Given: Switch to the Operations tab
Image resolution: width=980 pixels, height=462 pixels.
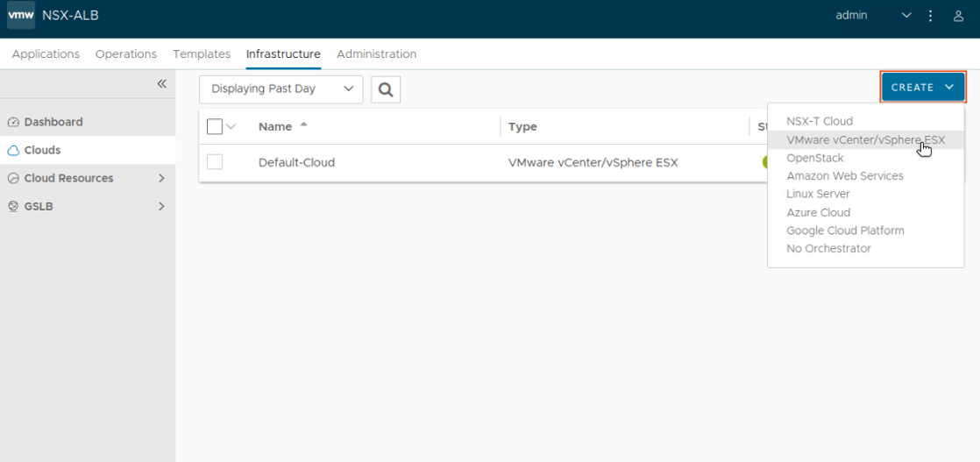Looking at the screenshot, I should pyautogui.click(x=125, y=53).
